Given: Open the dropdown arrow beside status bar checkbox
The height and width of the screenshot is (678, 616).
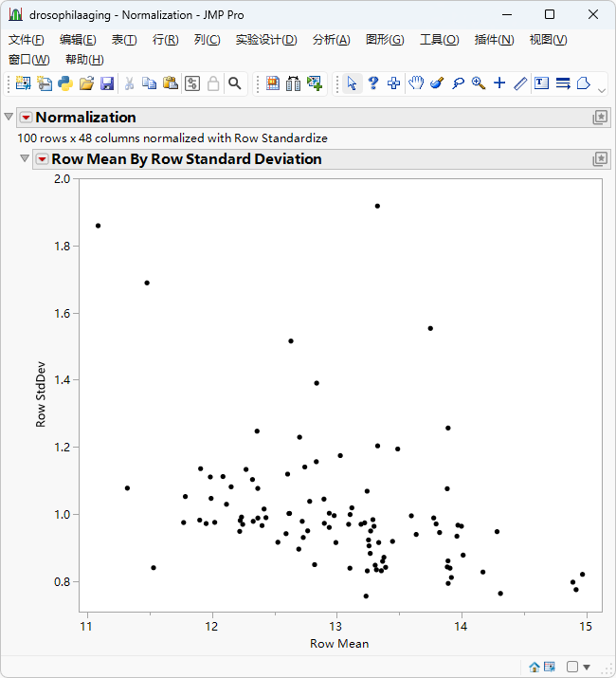Looking at the screenshot, I should [x=587, y=668].
